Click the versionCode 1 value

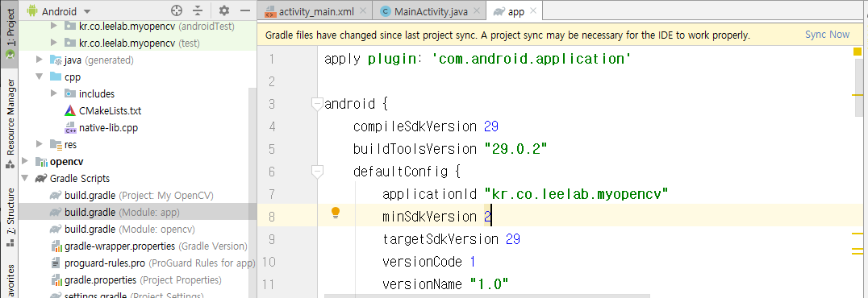(x=473, y=262)
